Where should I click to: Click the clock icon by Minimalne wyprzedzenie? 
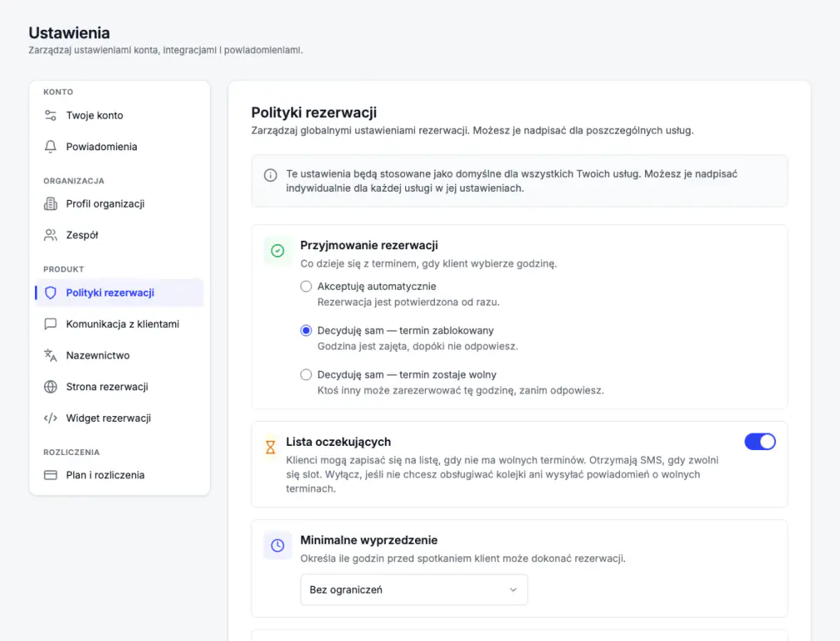pos(277,545)
